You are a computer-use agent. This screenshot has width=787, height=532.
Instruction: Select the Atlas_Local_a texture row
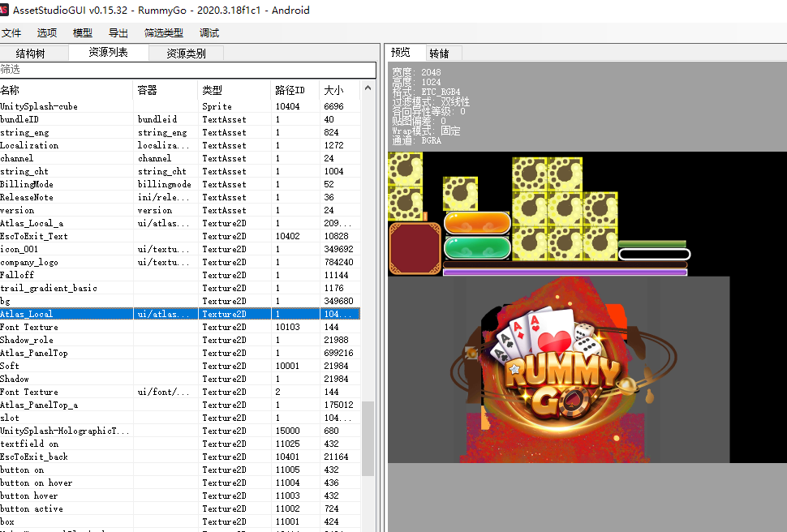(180, 223)
